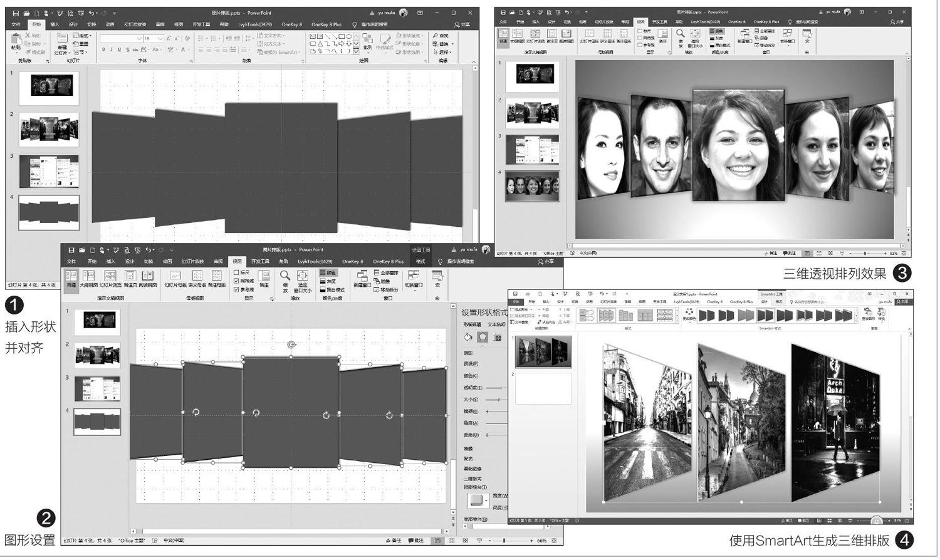The width and height of the screenshot is (940, 560).
Task: Click Move Split (移动拆分) in Format Shape window
Action: click(x=387, y=289)
